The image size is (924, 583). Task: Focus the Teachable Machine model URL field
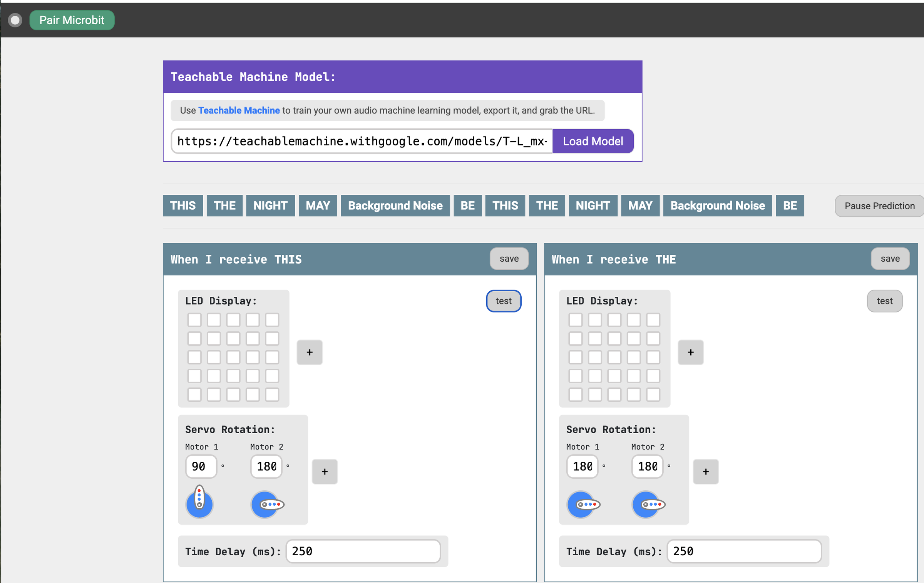pyautogui.click(x=362, y=141)
